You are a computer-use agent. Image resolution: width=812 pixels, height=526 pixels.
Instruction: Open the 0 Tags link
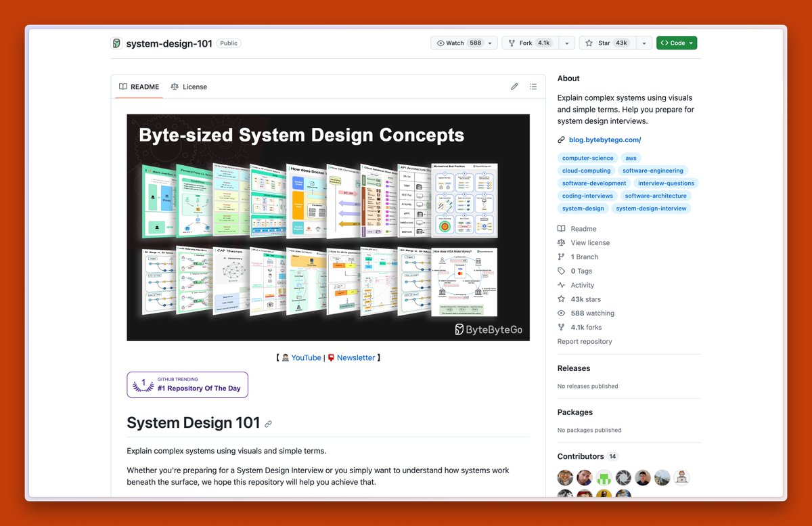575,271
